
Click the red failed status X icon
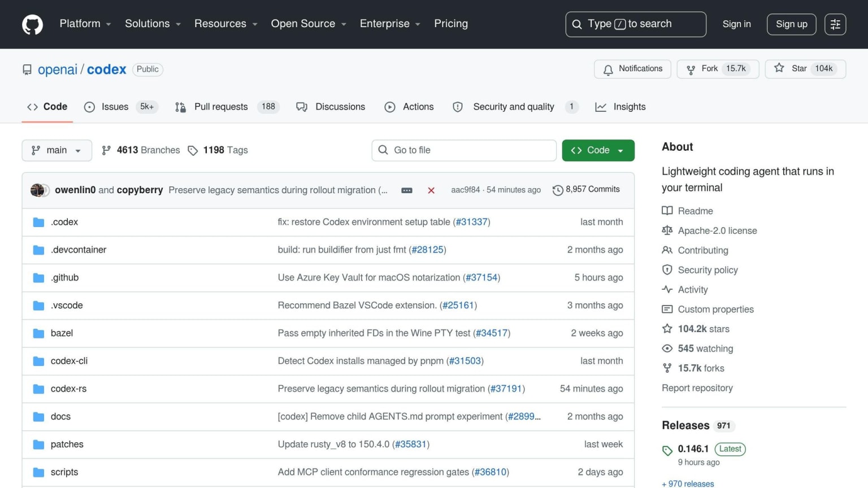(x=431, y=190)
